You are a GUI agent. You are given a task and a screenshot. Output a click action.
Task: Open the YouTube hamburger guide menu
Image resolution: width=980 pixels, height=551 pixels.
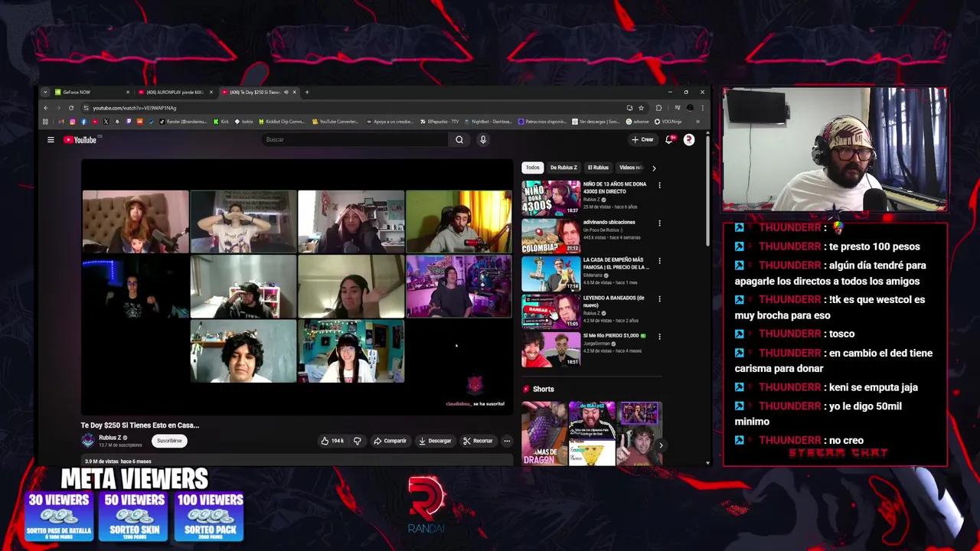point(51,140)
